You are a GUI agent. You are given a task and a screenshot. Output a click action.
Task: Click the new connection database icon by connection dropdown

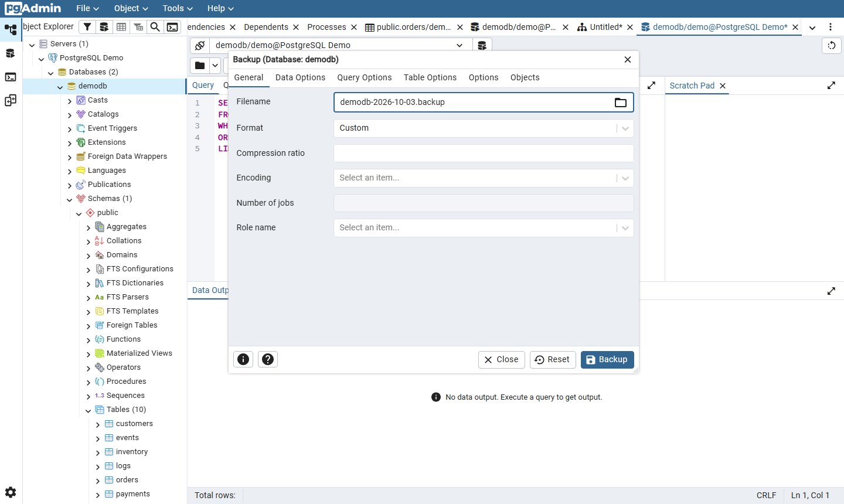click(x=482, y=46)
